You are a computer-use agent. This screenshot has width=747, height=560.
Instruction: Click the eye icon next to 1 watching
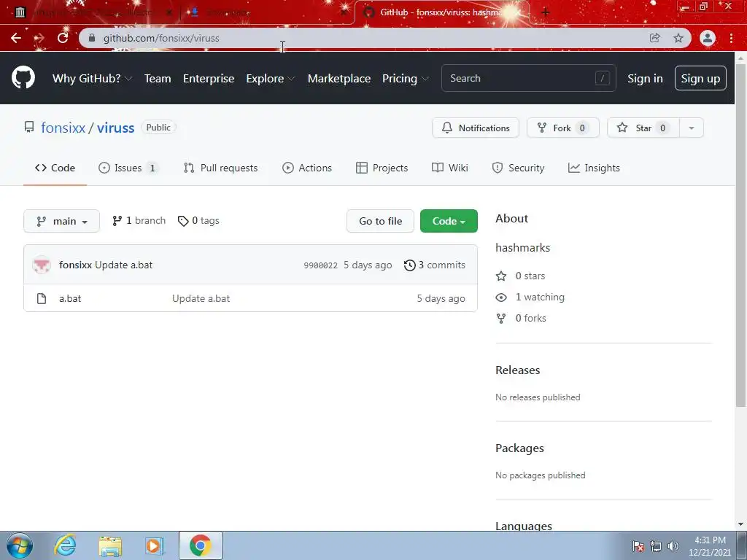pyautogui.click(x=501, y=297)
